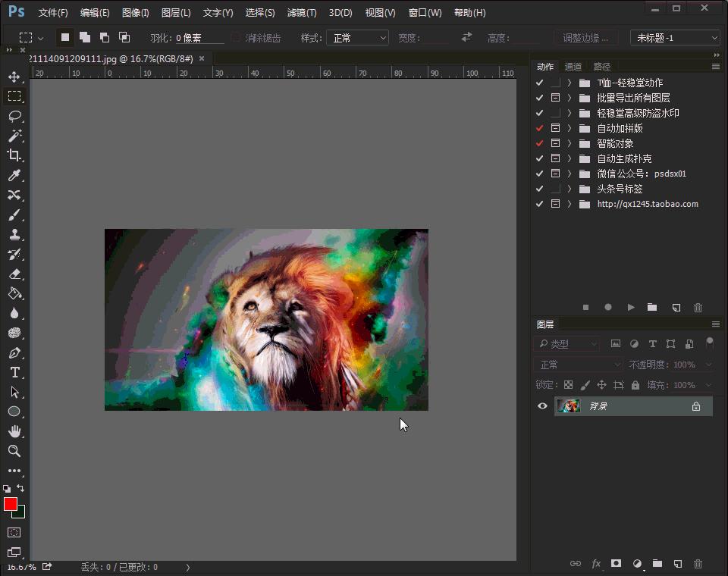This screenshot has height=576, width=728.
Task: Toggle the 批量导出所有图层 action checkbox
Action: tap(540, 97)
